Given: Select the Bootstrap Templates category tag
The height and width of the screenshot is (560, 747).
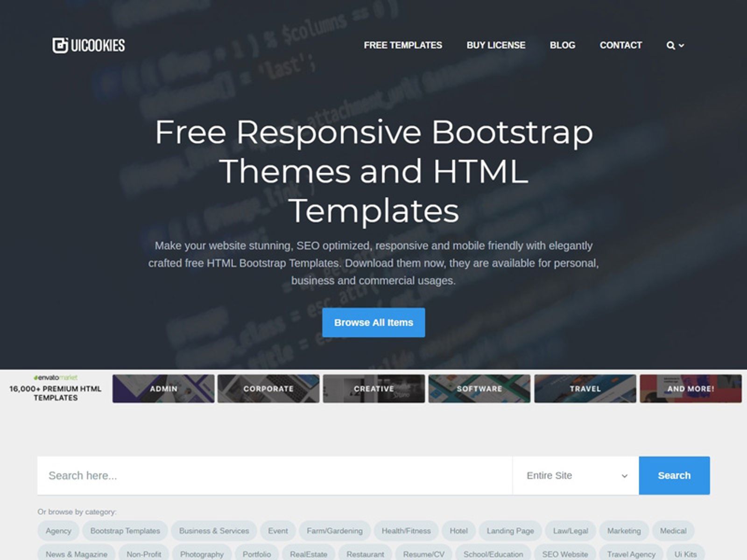Looking at the screenshot, I should click(x=125, y=531).
